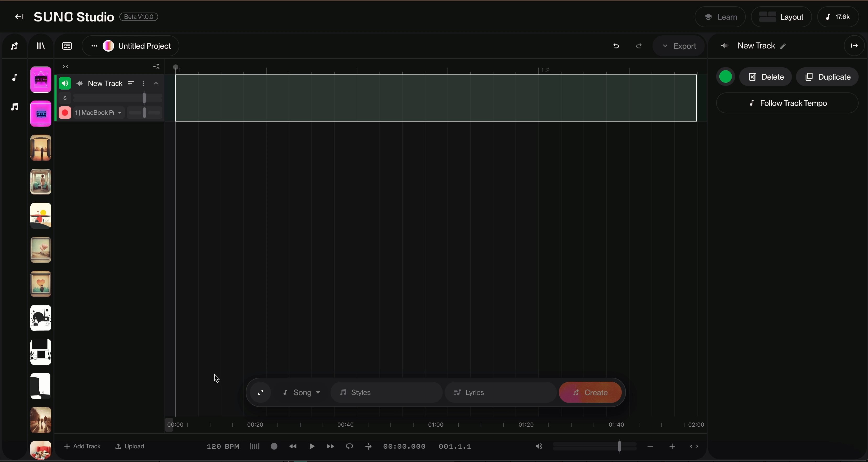
Task: Solo the New Track with S button
Action: tap(65, 98)
